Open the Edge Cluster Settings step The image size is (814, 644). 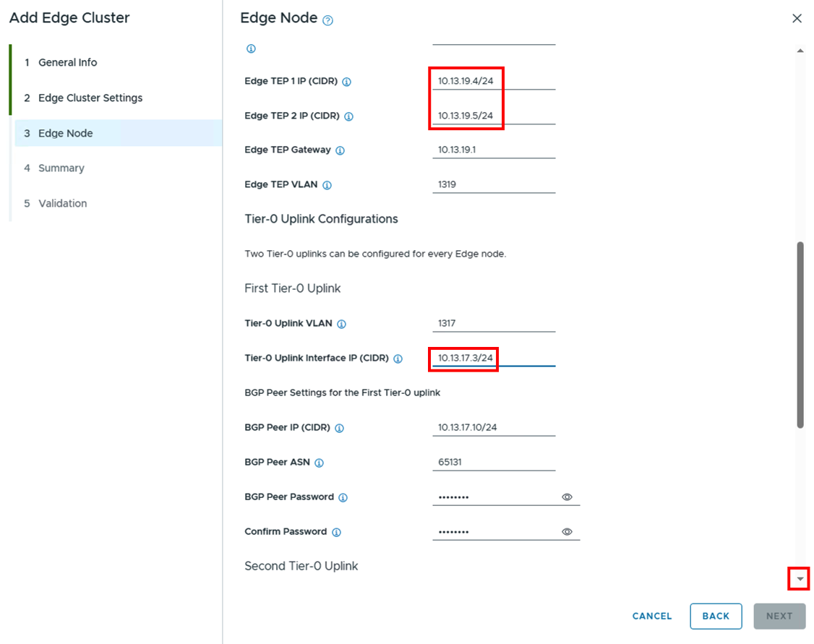90,98
